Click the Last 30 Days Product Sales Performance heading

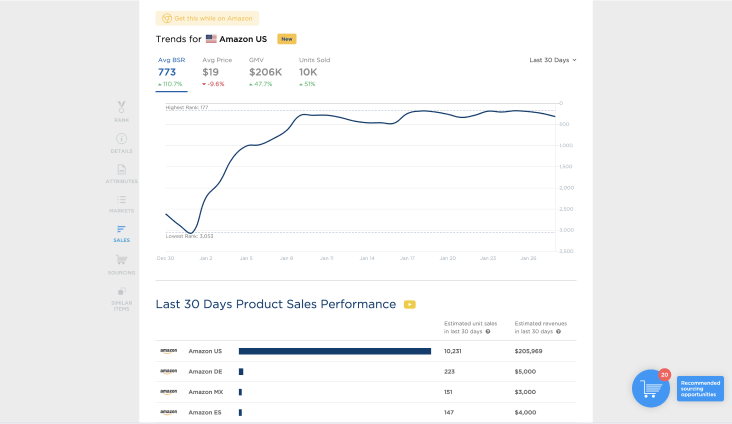[x=276, y=304]
